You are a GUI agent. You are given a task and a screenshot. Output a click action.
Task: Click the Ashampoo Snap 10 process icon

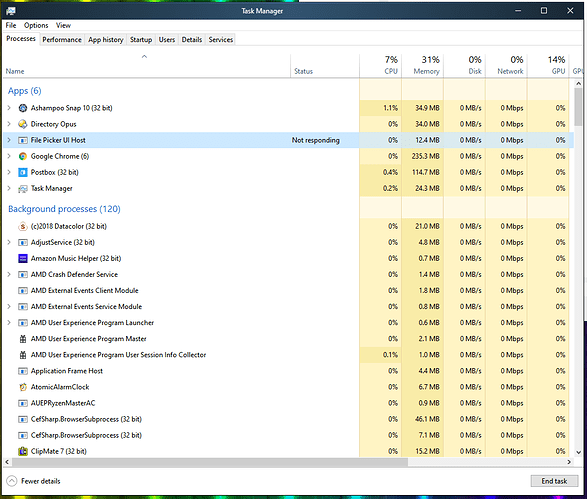coord(23,108)
